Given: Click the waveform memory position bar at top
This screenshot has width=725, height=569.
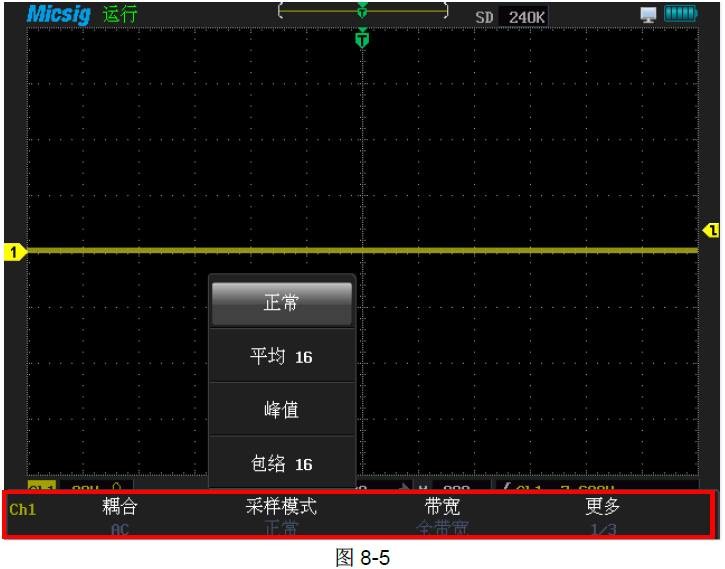Looking at the screenshot, I should pos(362,14).
